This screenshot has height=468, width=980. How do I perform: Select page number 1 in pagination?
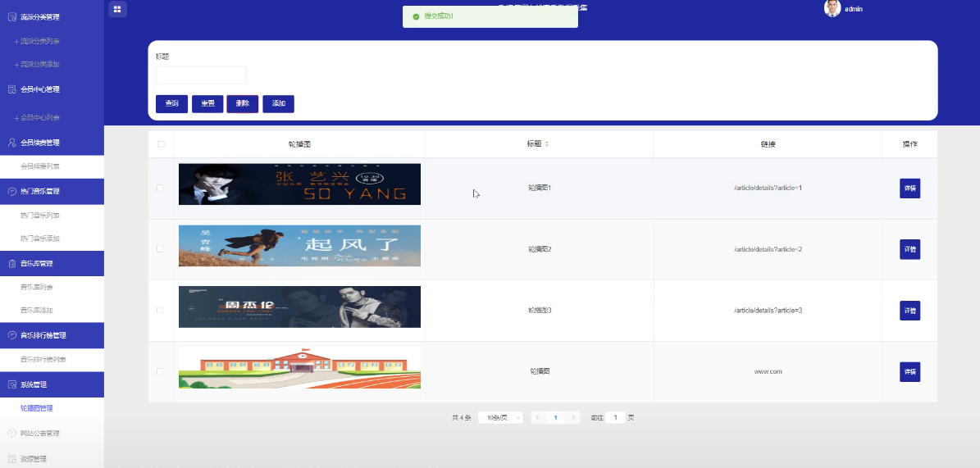556,417
